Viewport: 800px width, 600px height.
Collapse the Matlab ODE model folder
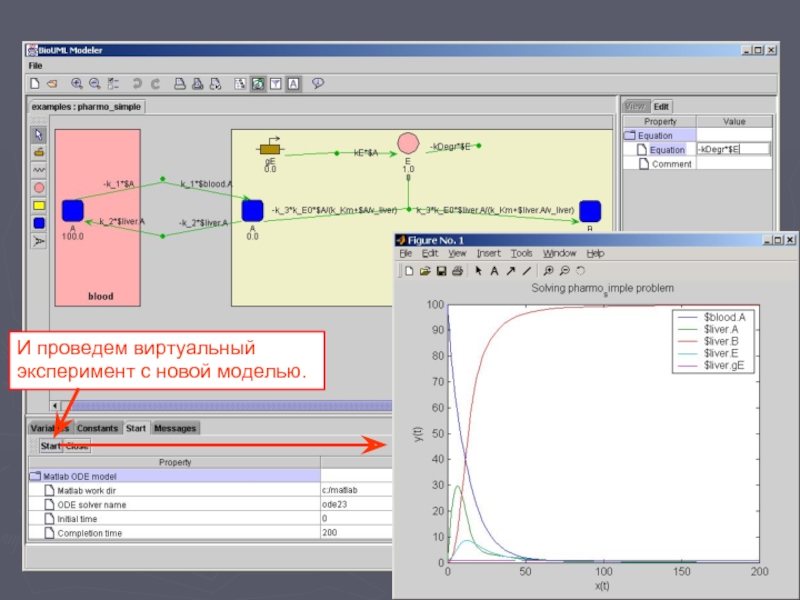tap(36, 476)
